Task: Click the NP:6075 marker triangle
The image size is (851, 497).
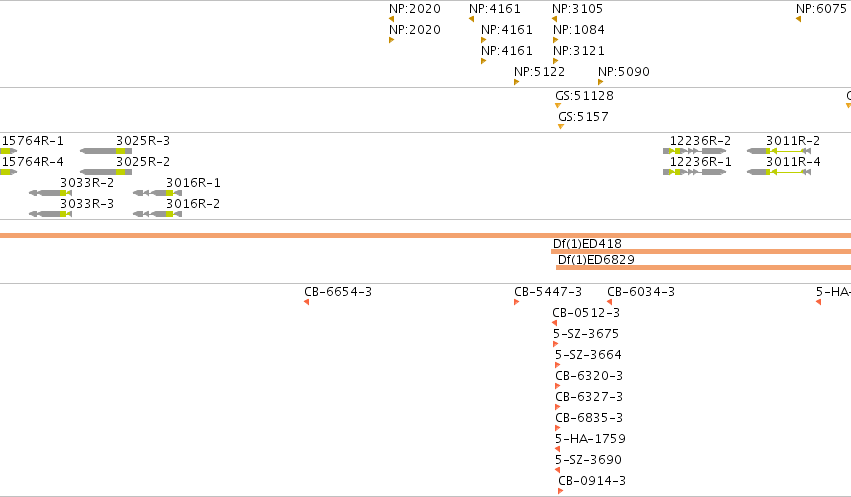Action: tap(798, 19)
